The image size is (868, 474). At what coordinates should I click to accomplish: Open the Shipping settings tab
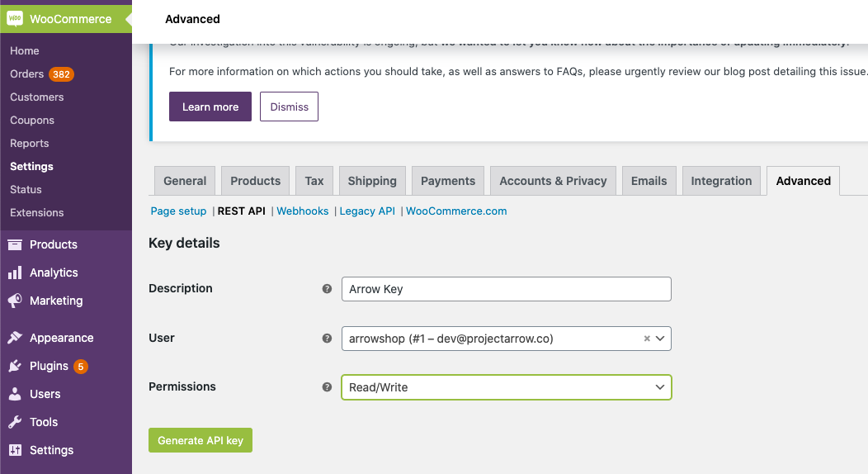(372, 181)
